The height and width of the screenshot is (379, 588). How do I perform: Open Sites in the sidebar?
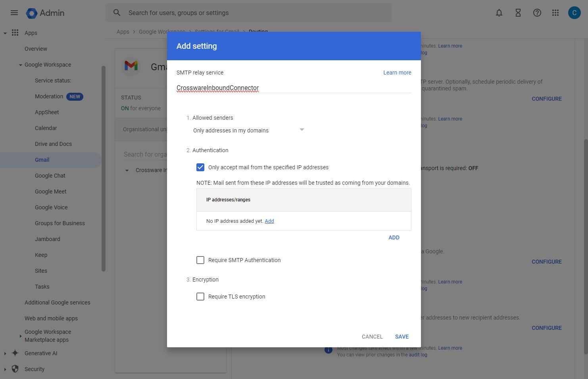(x=41, y=271)
